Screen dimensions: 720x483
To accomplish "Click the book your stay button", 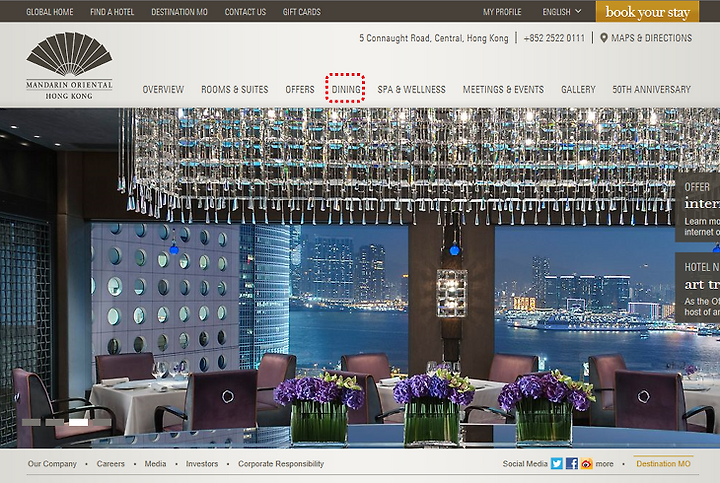I will point(647,11).
